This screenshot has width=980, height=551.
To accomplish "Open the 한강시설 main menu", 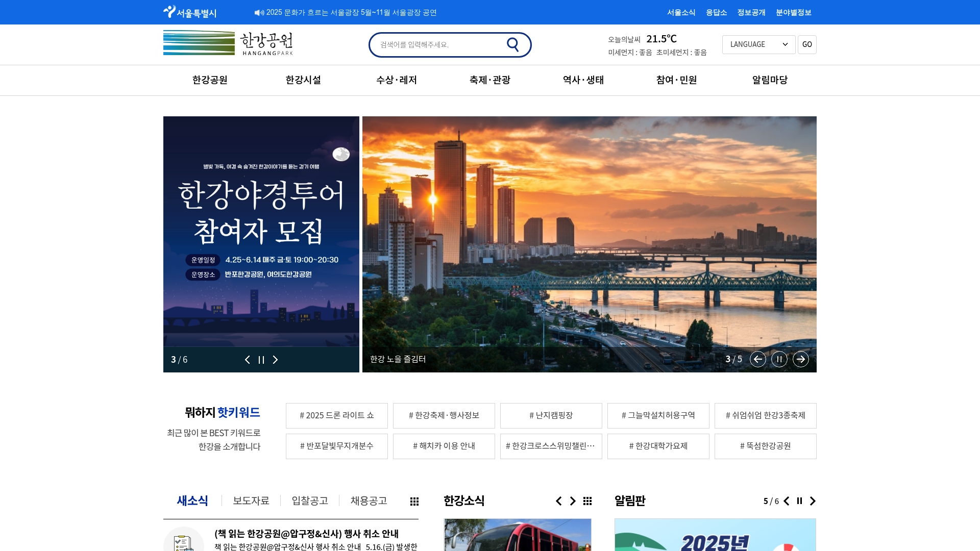I will (303, 80).
